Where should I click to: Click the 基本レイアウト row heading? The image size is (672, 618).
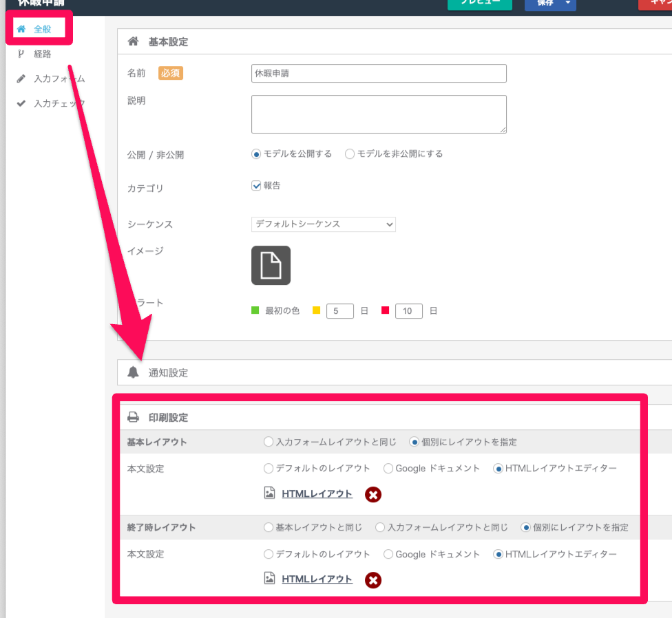click(157, 442)
